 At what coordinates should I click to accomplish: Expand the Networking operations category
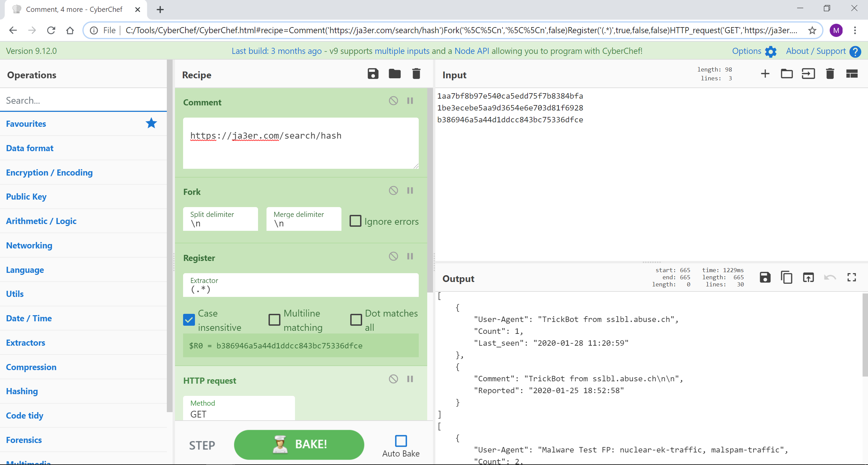(29, 245)
